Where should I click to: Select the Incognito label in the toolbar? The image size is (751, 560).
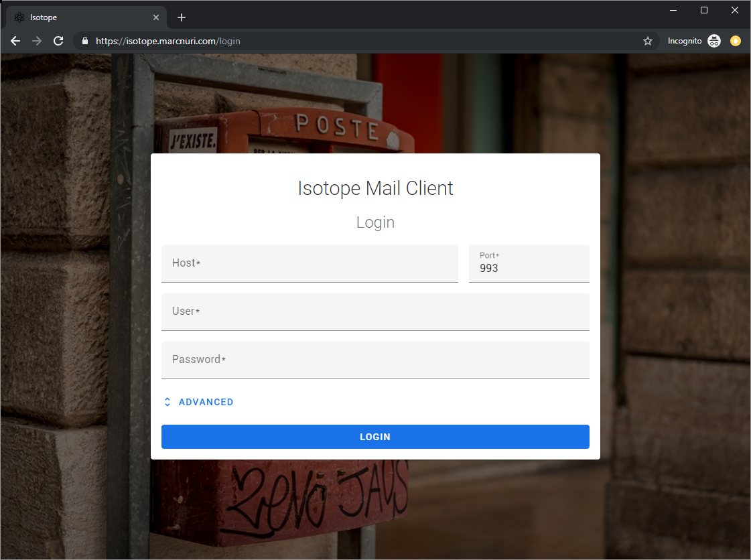point(684,40)
